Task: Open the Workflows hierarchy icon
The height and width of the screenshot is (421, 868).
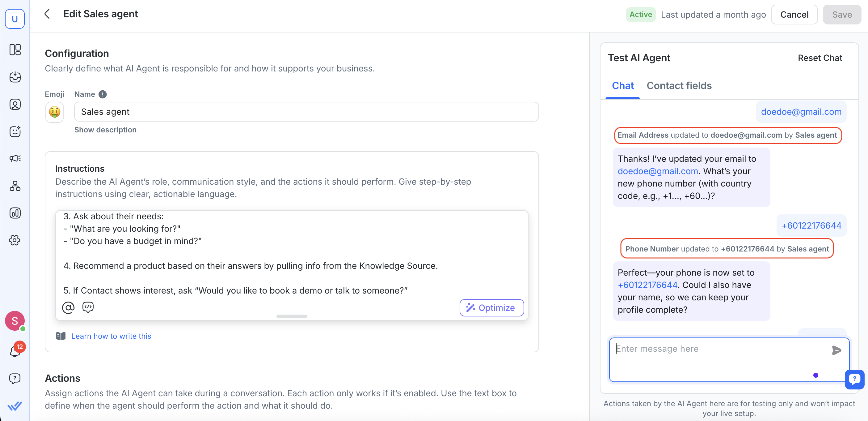Action: click(x=15, y=186)
